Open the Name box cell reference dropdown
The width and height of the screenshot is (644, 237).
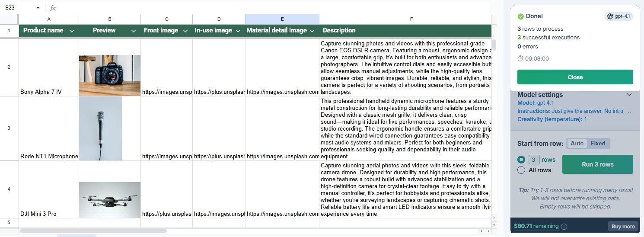tap(38, 8)
